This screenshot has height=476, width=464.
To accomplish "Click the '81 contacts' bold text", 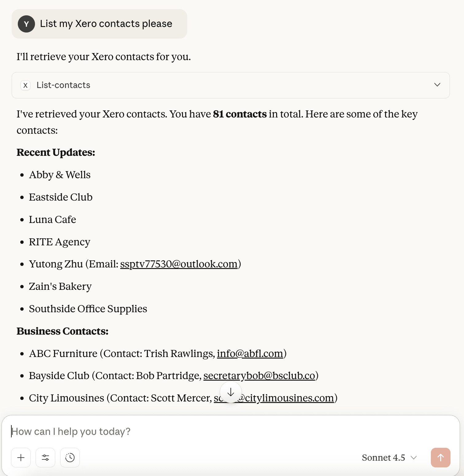I will (x=240, y=114).
